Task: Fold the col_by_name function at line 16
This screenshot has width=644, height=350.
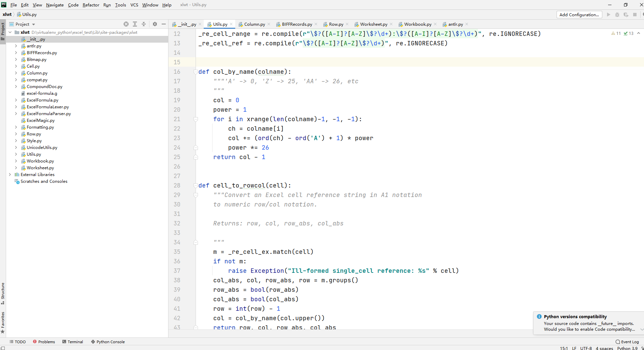Action: click(196, 72)
